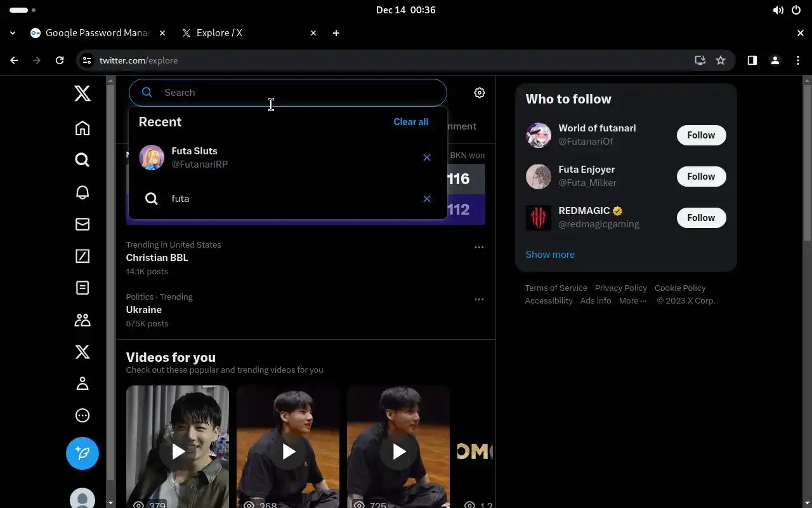Click the magnifier icon inside search box

pos(147,93)
